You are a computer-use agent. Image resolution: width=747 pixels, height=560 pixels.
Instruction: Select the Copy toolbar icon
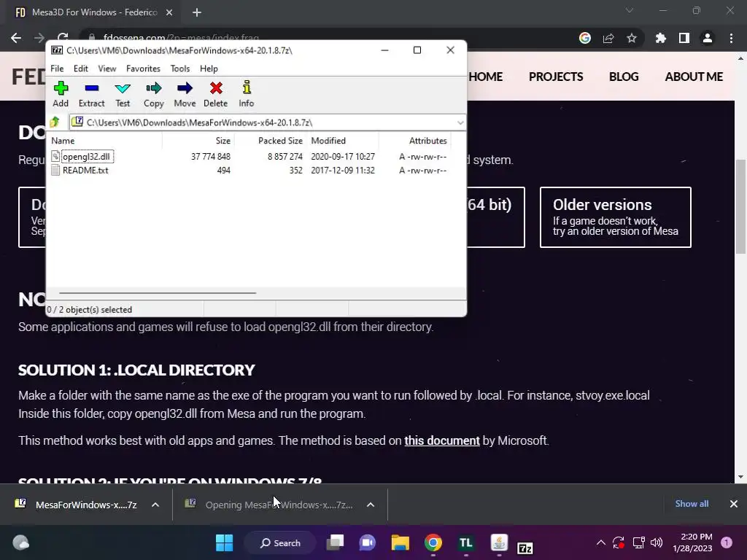coord(153,94)
